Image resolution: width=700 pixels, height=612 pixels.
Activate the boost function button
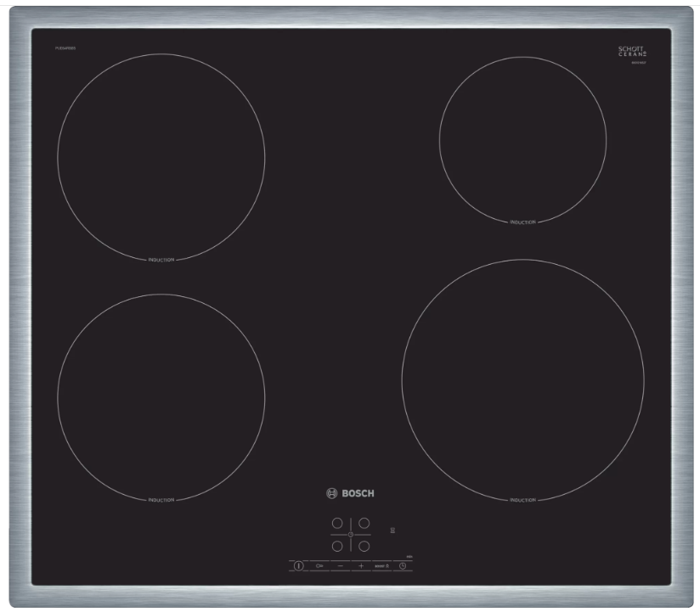(381, 565)
